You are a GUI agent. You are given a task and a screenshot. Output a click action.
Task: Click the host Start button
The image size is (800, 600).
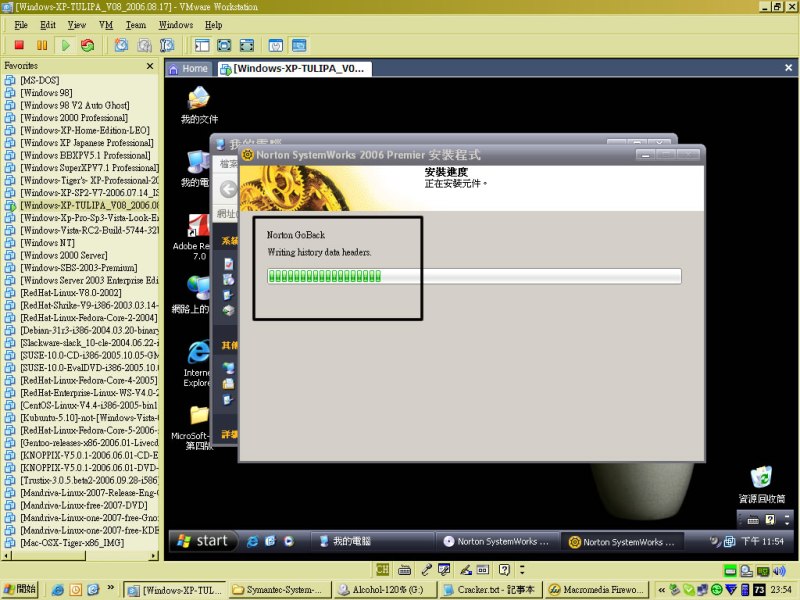20,589
